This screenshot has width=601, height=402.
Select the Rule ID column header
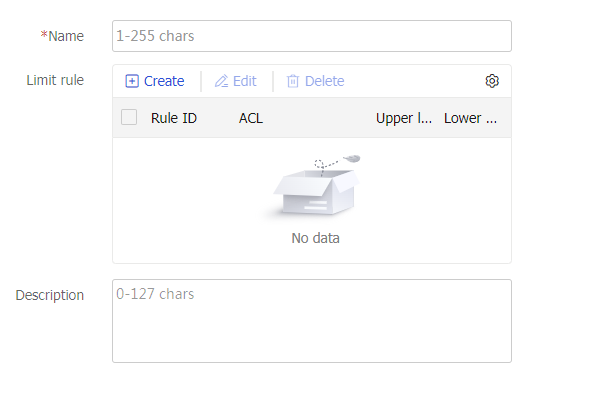pos(174,118)
